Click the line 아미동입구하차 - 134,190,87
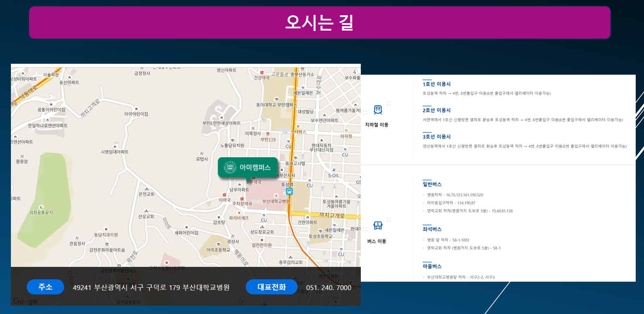 pyautogui.click(x=451, y=203)
